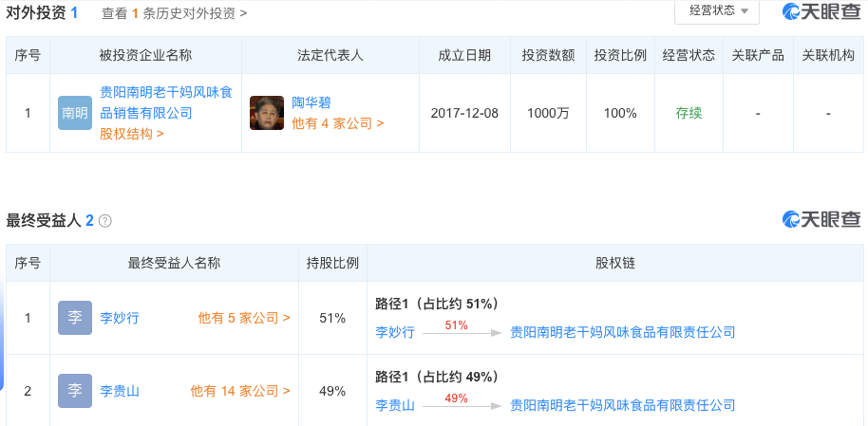868x426 pixels.
Task: Show 李贵山's 14 companies
Action: point(240,391)
